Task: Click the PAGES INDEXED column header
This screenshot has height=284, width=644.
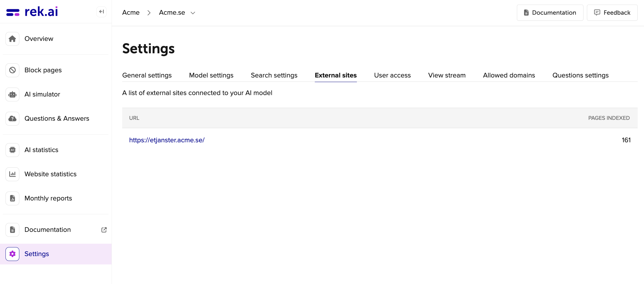Action: [609, 118]
